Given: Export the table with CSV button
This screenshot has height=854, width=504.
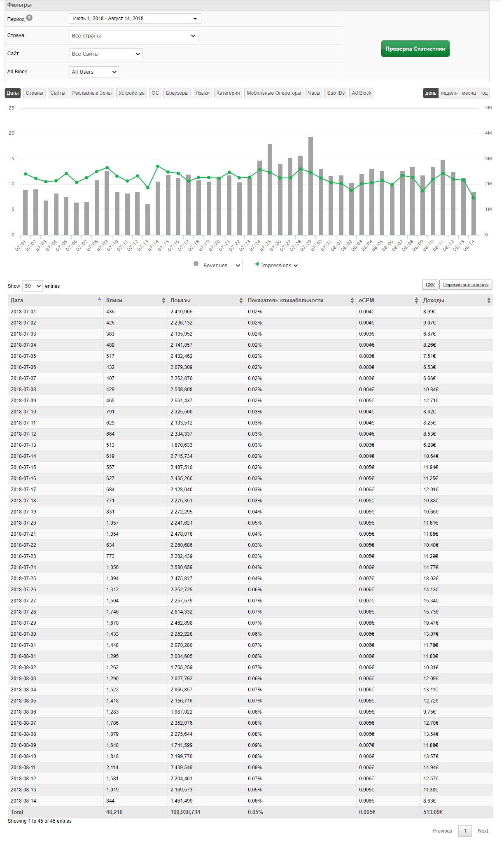Looking at the screenshot, I should coord(430,285).
